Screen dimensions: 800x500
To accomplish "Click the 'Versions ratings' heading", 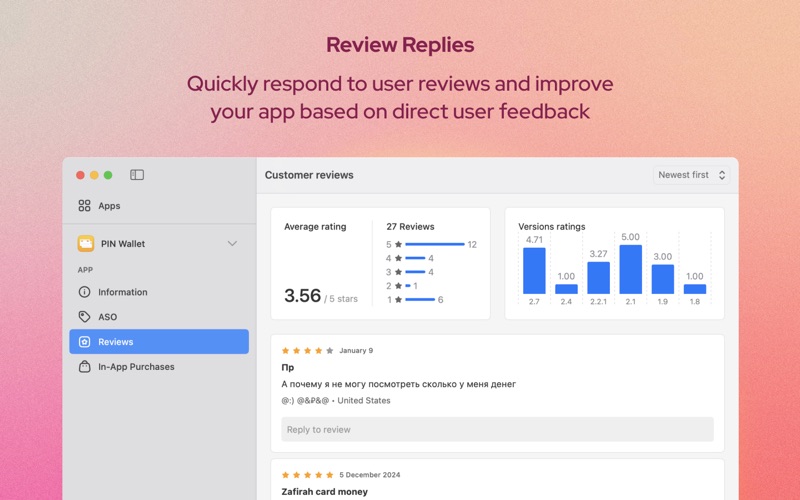I will tap(552, 227).
